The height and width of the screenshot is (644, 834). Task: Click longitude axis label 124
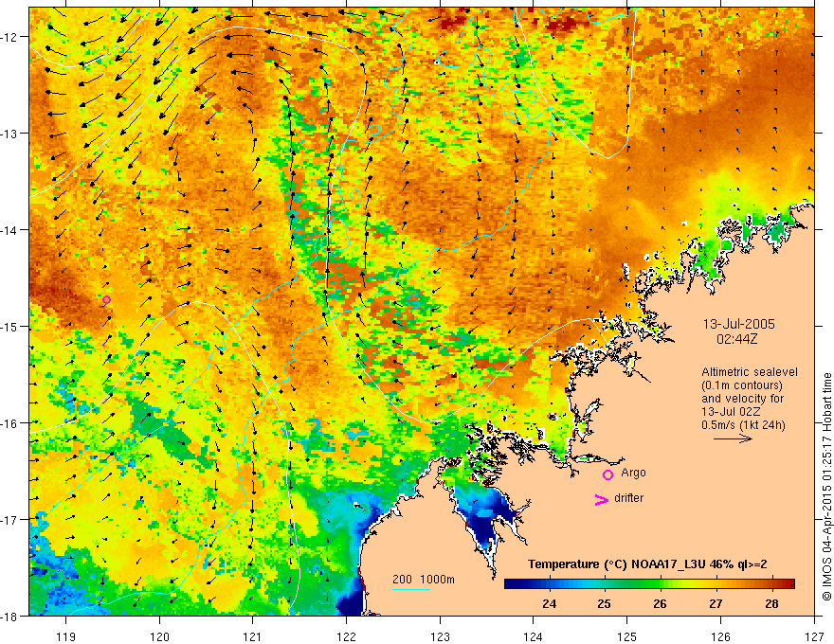[533, 636]
